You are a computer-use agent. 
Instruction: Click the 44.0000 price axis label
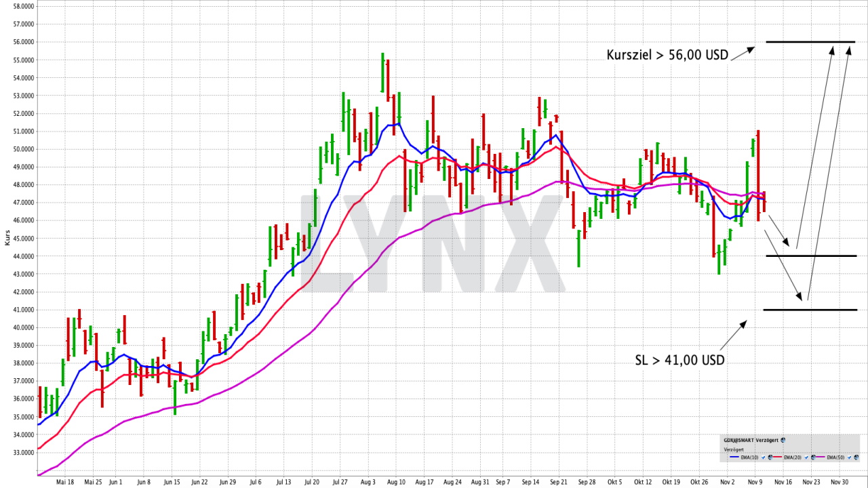click(x=24, y=256)
